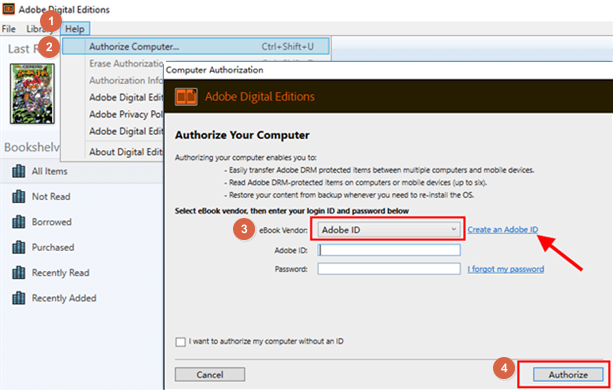Choose Authorize Computer... menu entry
The width and height of the screenshot is (613, 390).
(x=195, y=47)
